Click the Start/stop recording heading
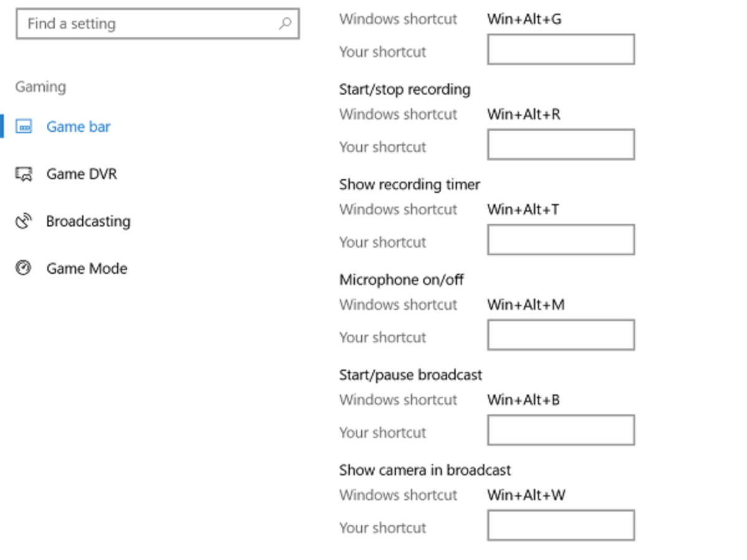The width and height of the screenshot is (747, 560). click(405, 90)
